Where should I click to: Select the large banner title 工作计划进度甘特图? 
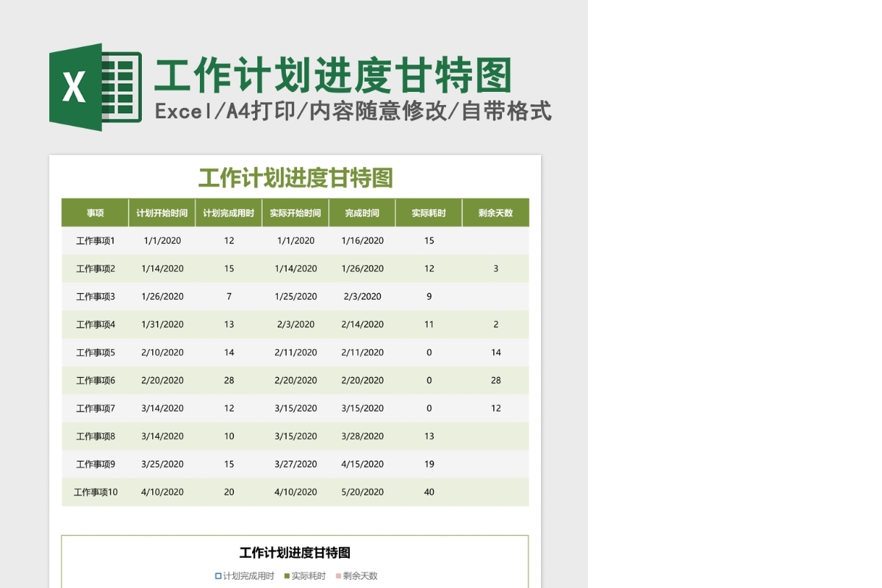(333, 76)
